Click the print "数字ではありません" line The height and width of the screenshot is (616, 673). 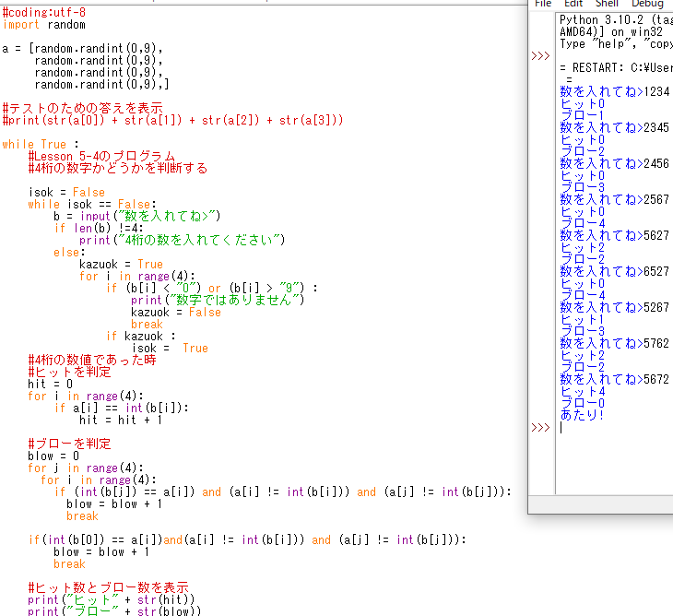[x=218, y=300]
